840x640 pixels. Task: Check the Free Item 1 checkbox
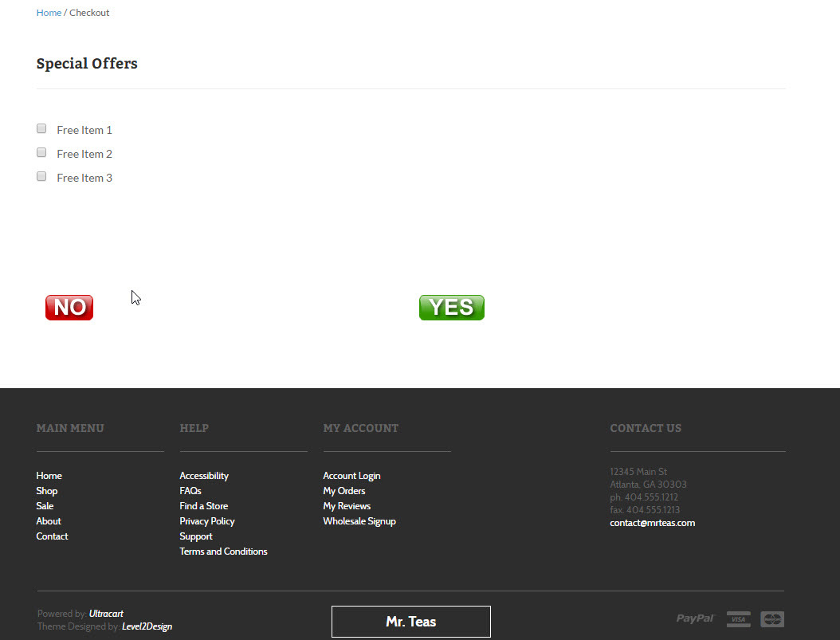click(41, 128)
